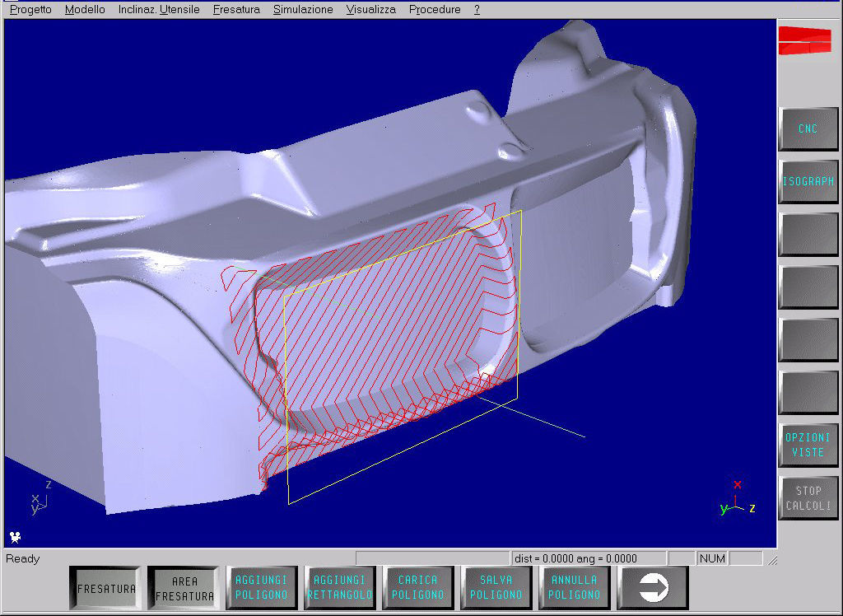This screenshot has height=616, width=843.
Task: Expand more tools with the arrow button
Action: 652,588
